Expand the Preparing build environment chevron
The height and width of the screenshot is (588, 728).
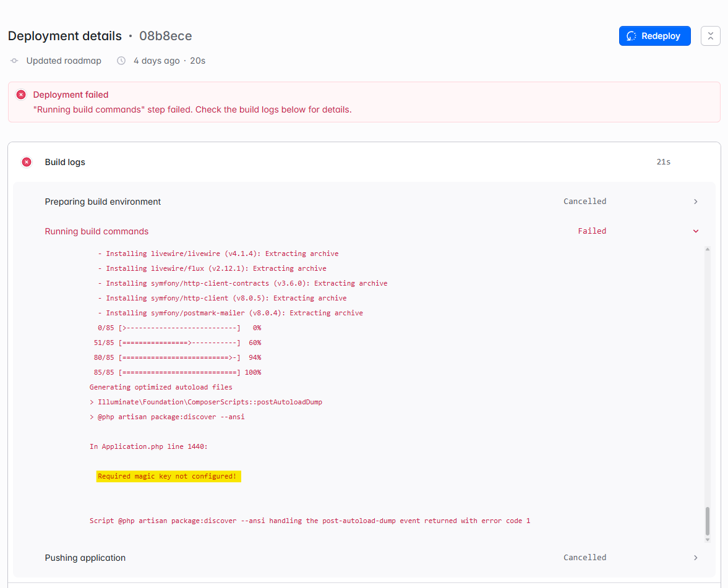pos(695,202)
